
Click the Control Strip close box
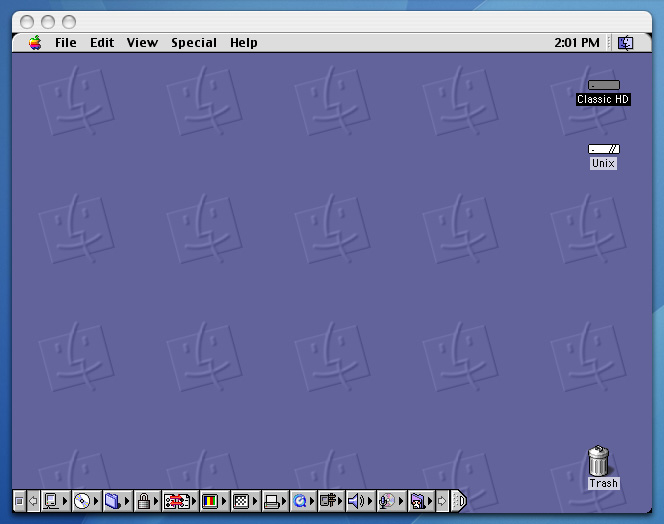[19, 501]
